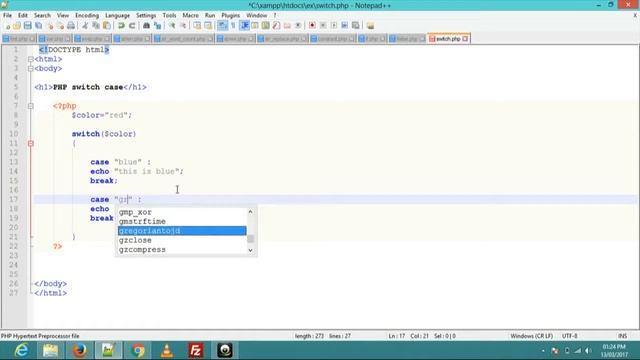Redo edit via toolbar arrow
640x360 pixels.
tap(132, 26)
